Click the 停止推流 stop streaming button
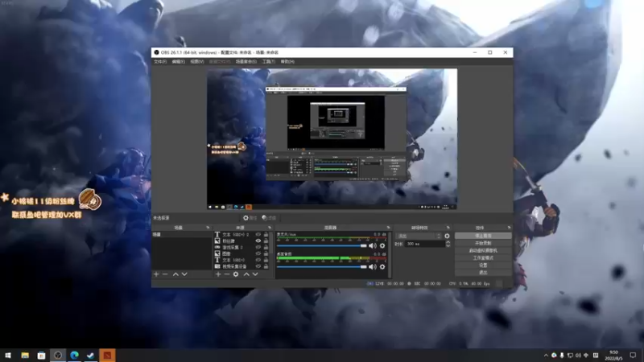 coord(483,236)
